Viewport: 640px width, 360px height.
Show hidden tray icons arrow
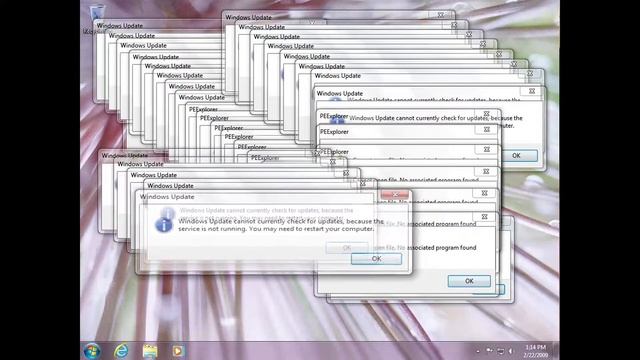[x=478, y=351]
